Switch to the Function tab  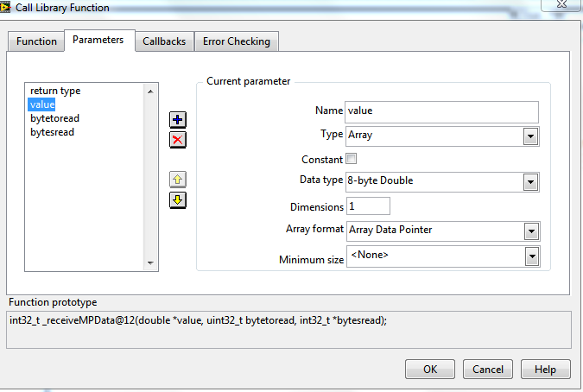[36, 41]
